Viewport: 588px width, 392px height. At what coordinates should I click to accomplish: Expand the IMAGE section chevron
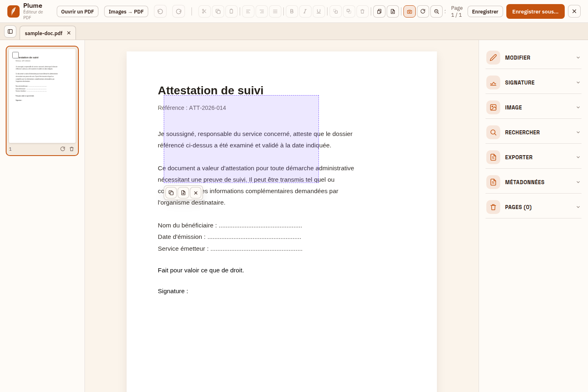tap(578, 107)
